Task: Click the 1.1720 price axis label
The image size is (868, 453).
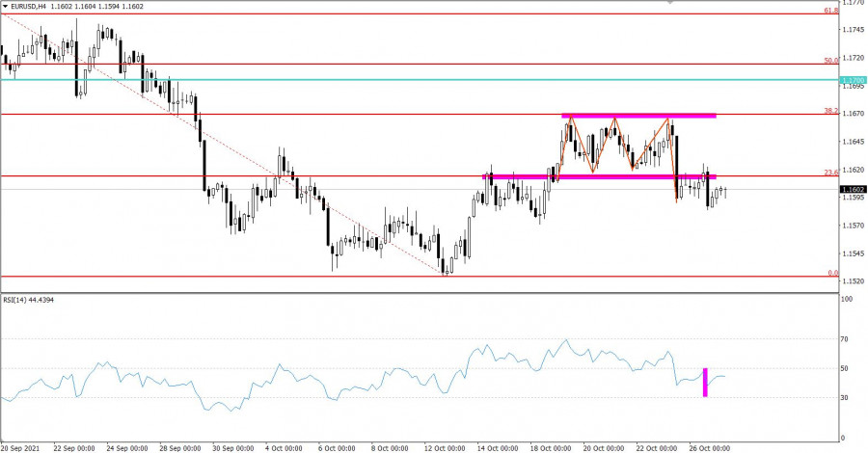Action: pyautogui.click(x=854, y=58)
